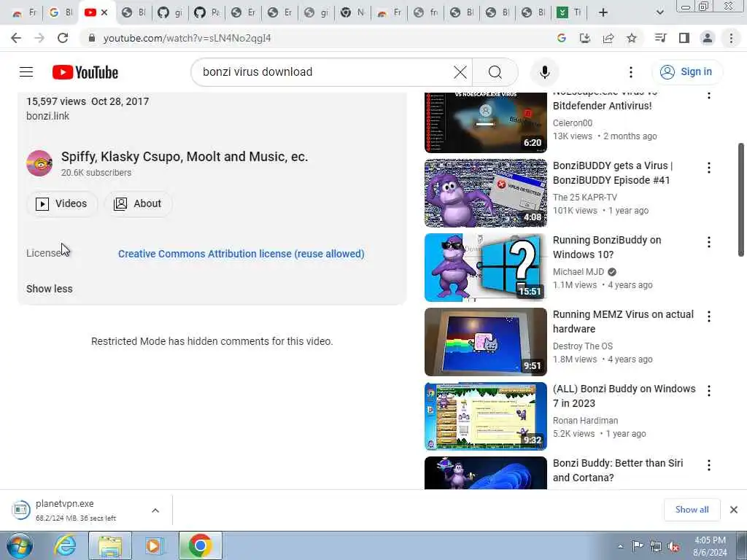Open the channel avatar picture
This screenshot has height=560, width=747.
click(x=39, y=163)
